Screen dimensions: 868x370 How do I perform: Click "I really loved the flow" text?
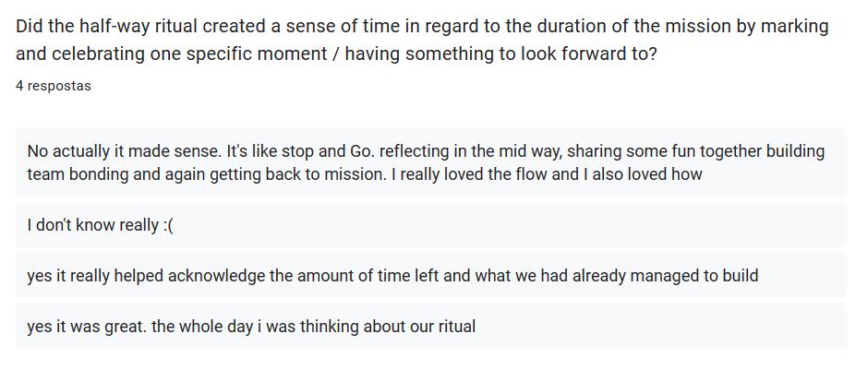pos(469,173)
